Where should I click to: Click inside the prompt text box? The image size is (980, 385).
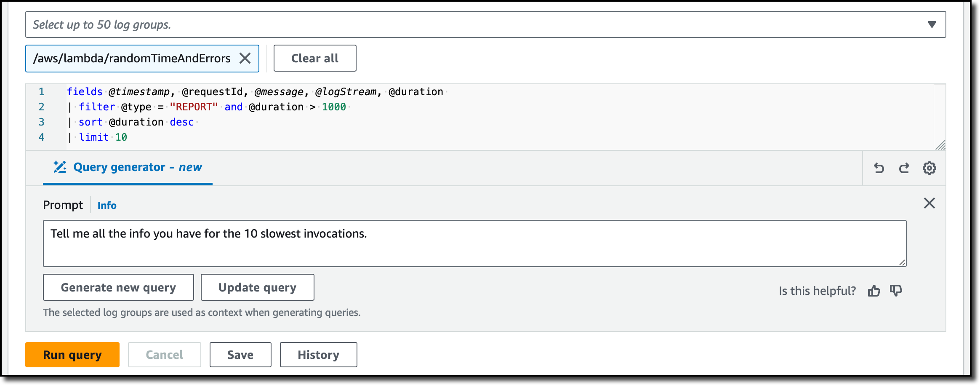click(x=474, y=243)
